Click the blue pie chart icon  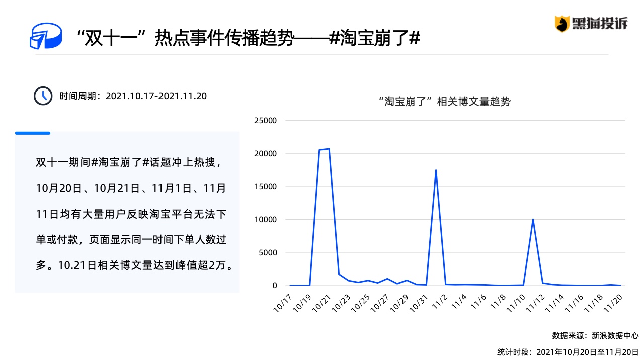pyautogui.click(x=45, y=36)
